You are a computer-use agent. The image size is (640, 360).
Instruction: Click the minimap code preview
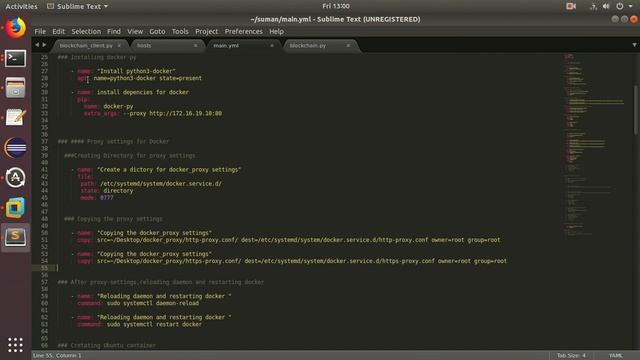[x=594, y=145]
